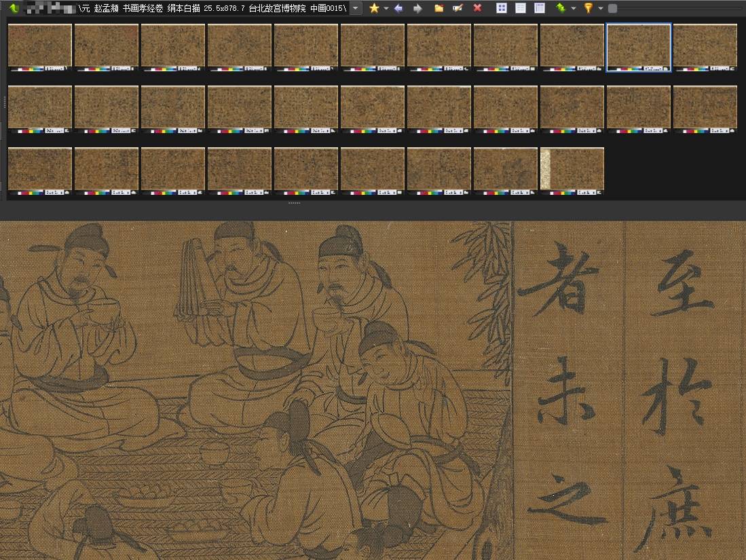746x560 pixels.
Task: Open the filter funnel dropdown arrow
Action: (601, 8)
